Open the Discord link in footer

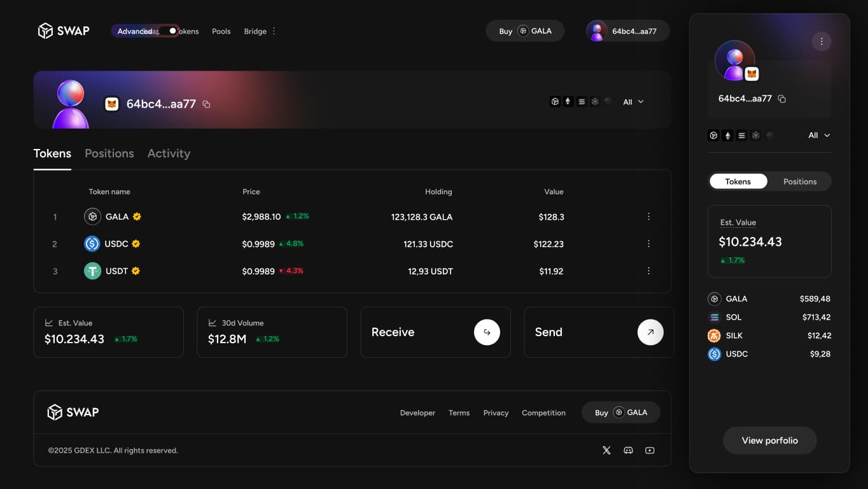pos(628,450)
